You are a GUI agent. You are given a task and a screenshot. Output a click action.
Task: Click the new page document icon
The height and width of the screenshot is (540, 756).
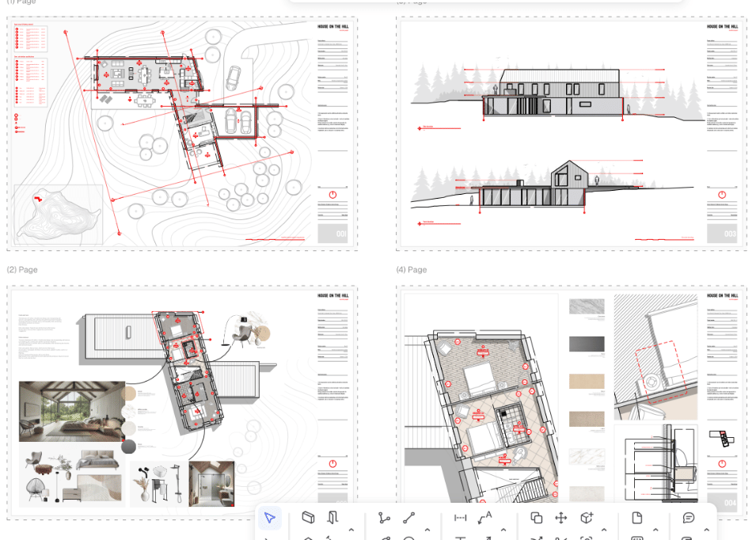pyautogui.click(x=637, y=518)
